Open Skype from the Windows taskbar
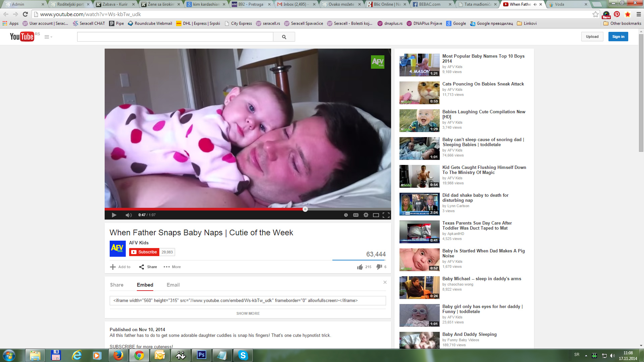This screenshot has width=644, height=362. (243, 355)
